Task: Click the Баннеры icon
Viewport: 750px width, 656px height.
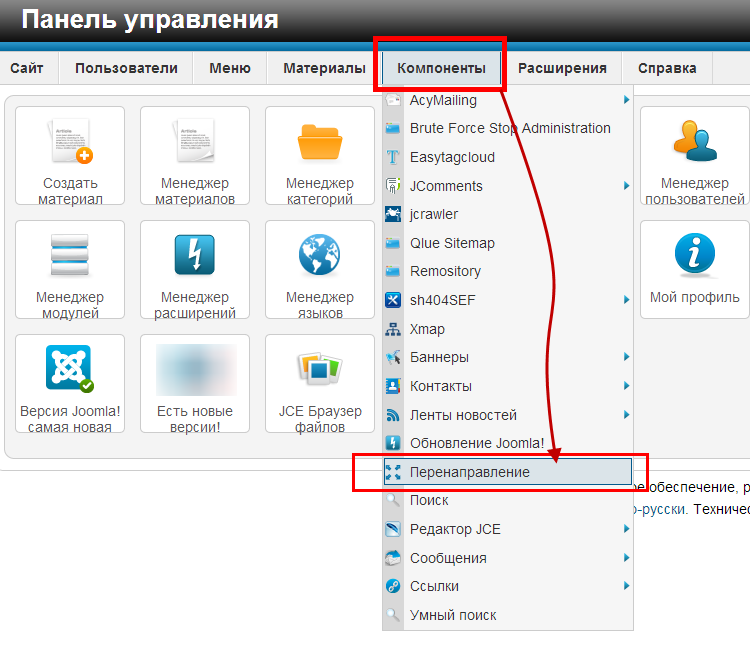Action: (x=393, y=357)
